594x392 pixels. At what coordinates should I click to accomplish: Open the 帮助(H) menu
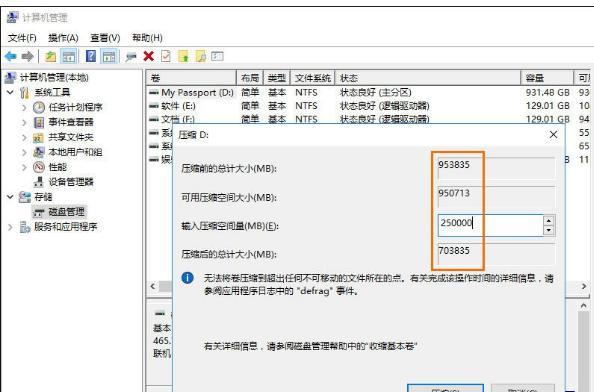coord(147,38)
